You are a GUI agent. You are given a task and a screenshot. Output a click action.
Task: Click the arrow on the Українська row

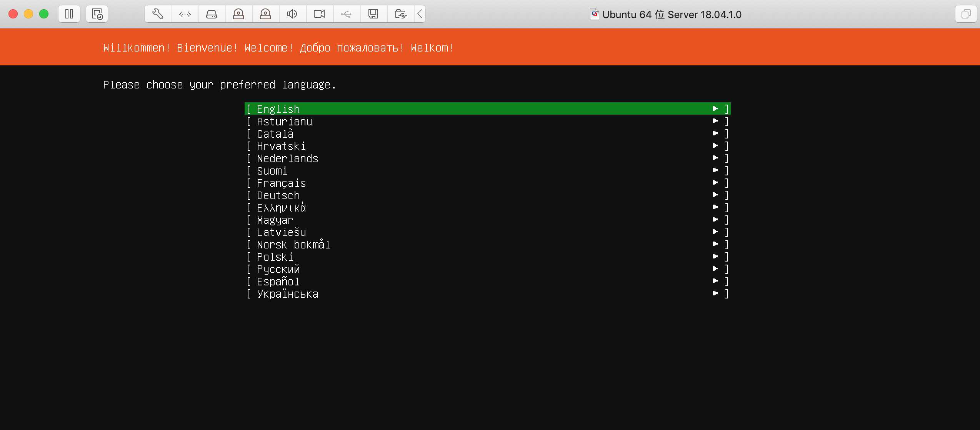715,293
